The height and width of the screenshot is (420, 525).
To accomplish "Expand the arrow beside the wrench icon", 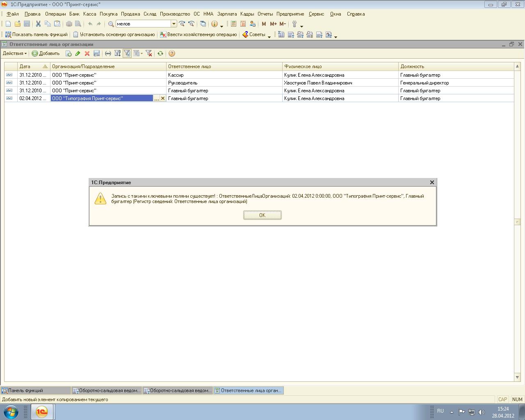I will tap(302, 26).
